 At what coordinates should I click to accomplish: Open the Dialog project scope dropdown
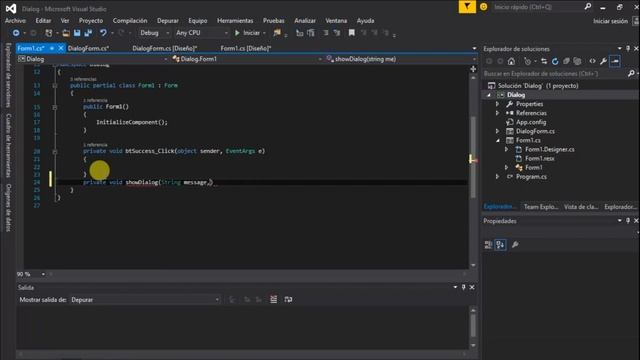pyautogui.click(x=93, y=59)
